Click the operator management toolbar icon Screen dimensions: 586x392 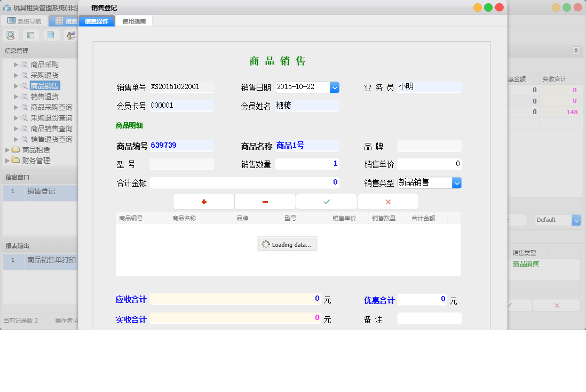[x=70, y=35]
